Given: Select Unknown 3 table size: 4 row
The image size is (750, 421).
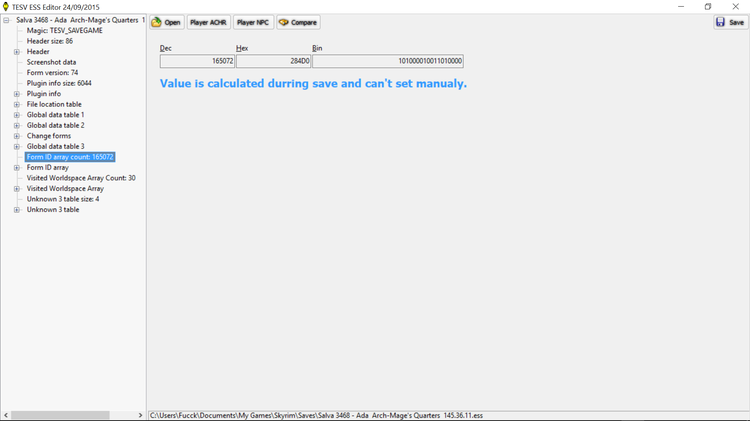Looking at the screenshot, I should (x=63, y=199).
